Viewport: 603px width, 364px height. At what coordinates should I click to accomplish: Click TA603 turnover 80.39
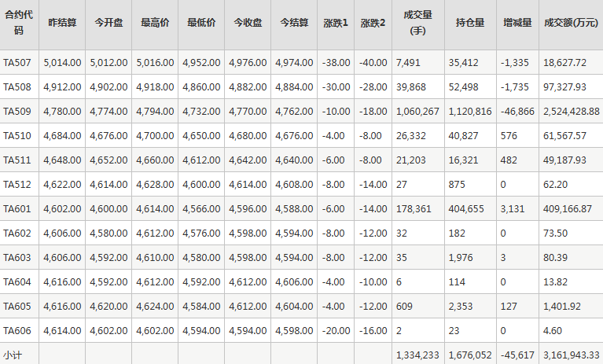click(x=555, y=258)
